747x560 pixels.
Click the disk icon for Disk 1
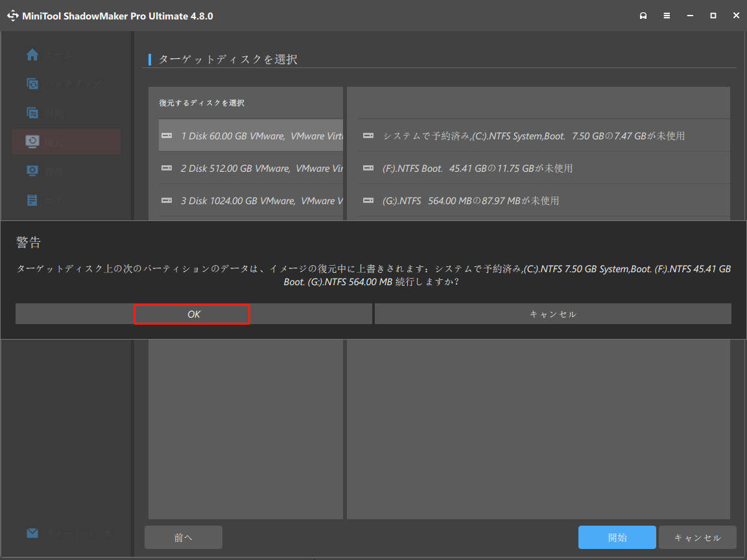click(x=167, y=135)
